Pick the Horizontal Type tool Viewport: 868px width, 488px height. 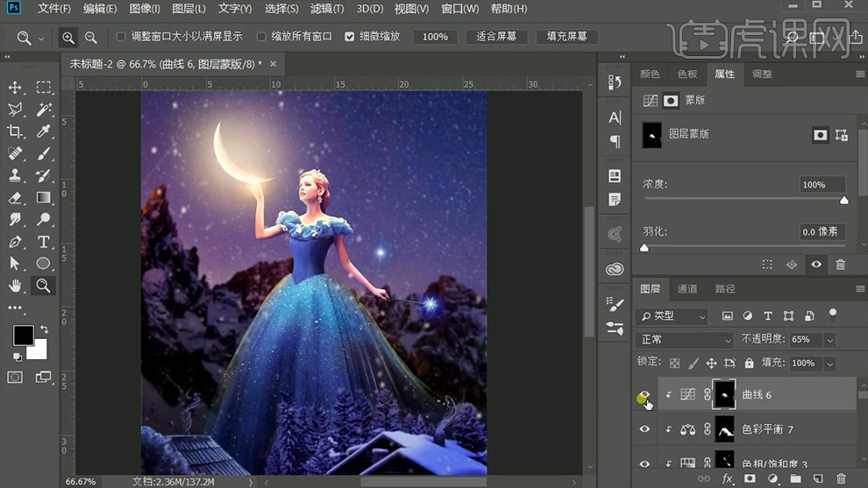point(43,242)
